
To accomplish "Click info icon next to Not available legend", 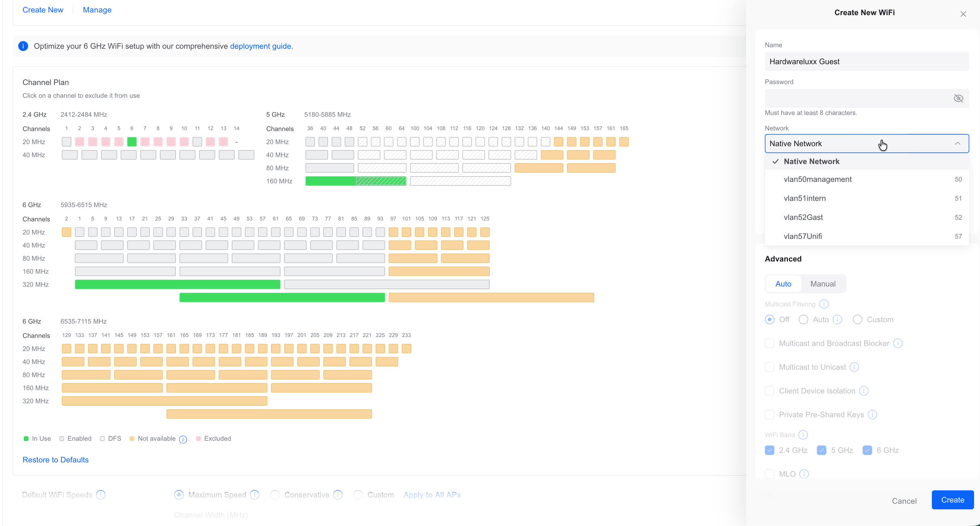I will point(183,439).
